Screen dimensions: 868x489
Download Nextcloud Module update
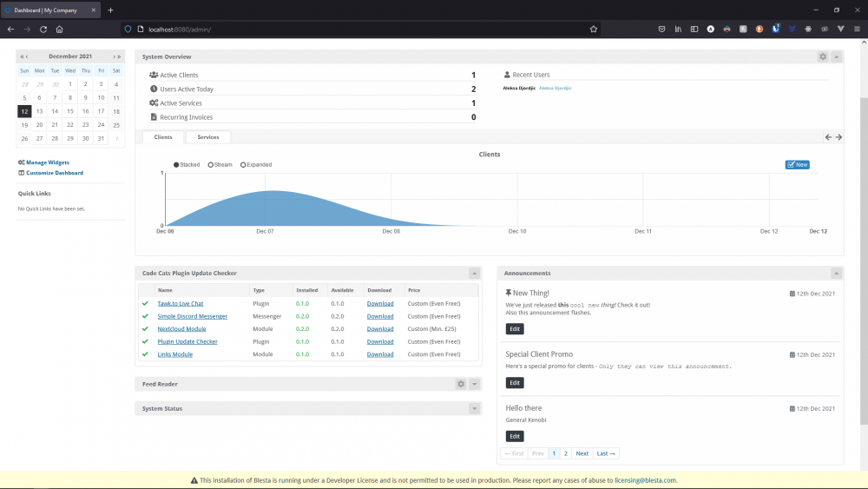tap(380, 329)
